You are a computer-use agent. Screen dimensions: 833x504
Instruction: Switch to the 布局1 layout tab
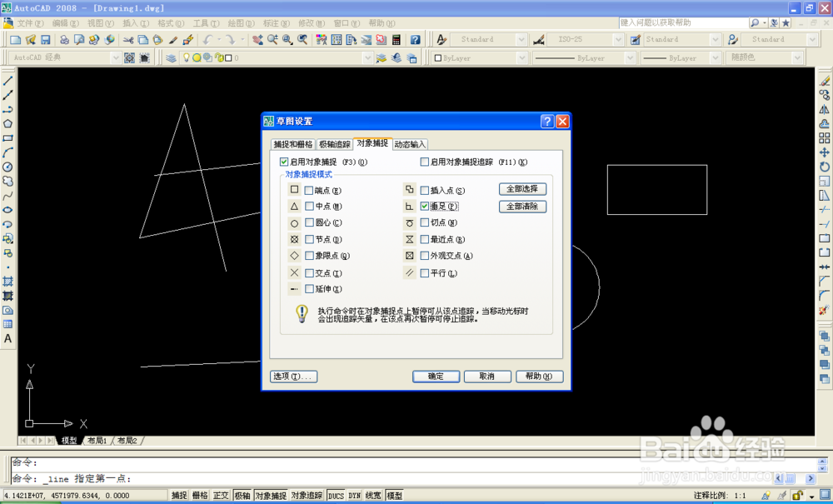(97, 441)
